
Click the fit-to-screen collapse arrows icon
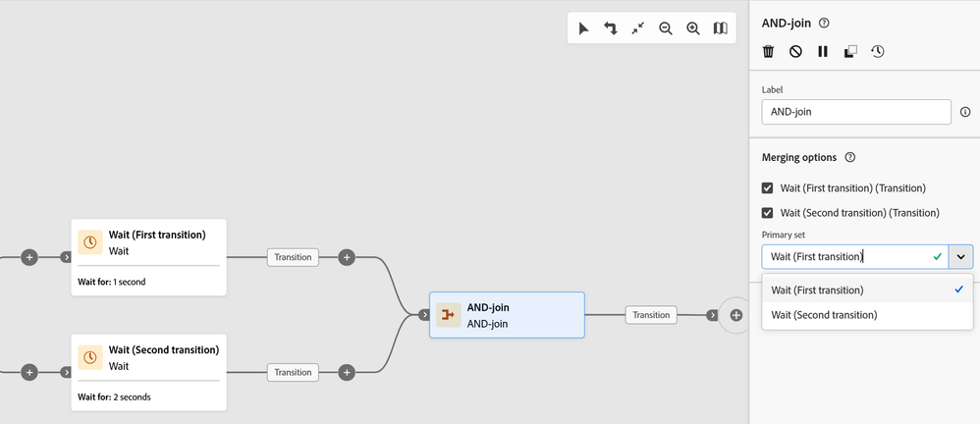click(x=637, y=28)
